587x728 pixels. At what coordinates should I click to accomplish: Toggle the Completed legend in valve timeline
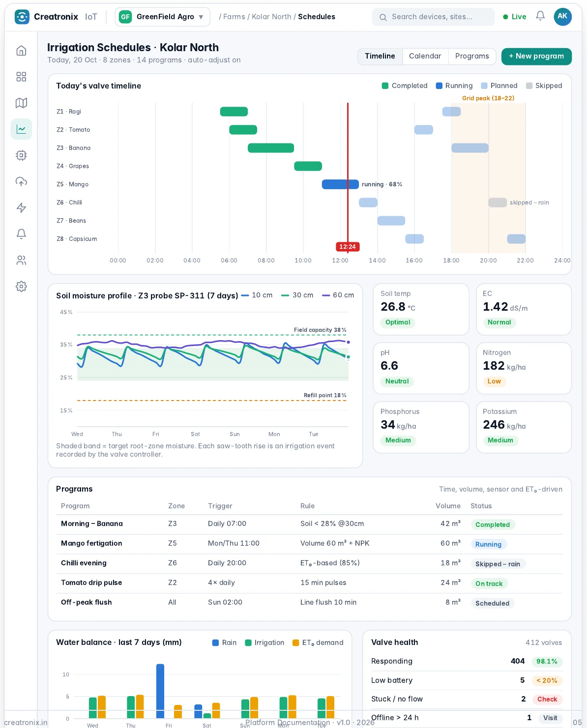click(405, 86)
